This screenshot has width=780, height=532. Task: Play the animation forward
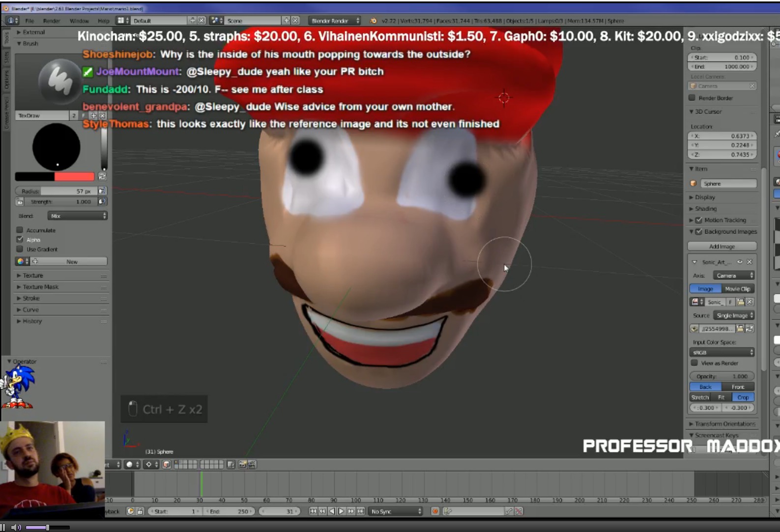341,511
